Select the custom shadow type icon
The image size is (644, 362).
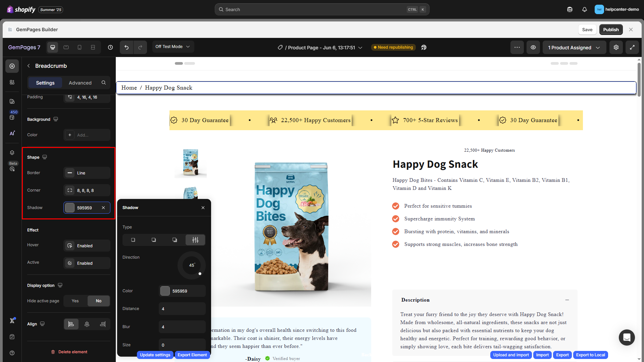pyautogui.click(x=195, y=240)
